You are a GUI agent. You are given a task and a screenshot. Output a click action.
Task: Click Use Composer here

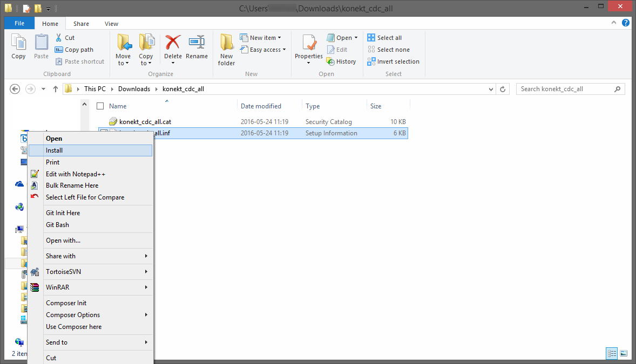click(91, 327)
